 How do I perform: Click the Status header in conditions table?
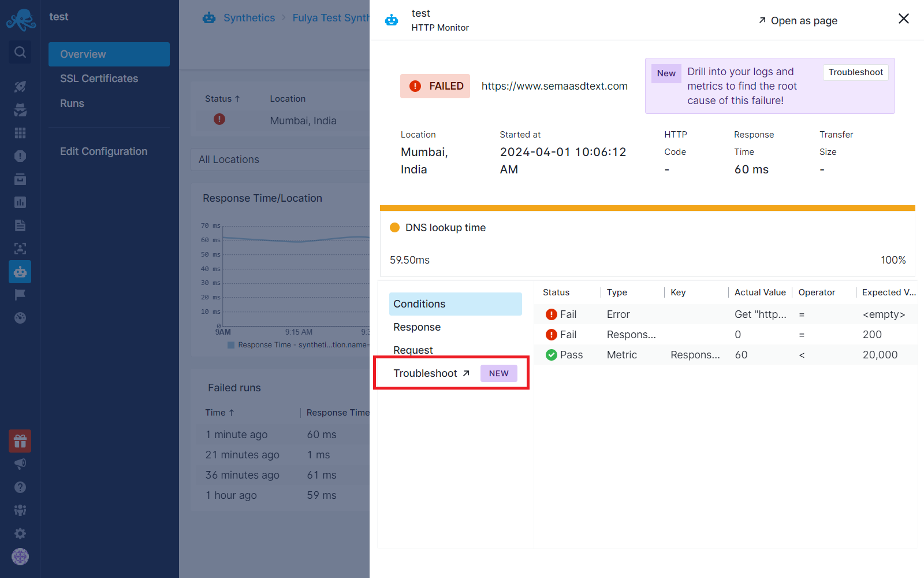point(556,292)
